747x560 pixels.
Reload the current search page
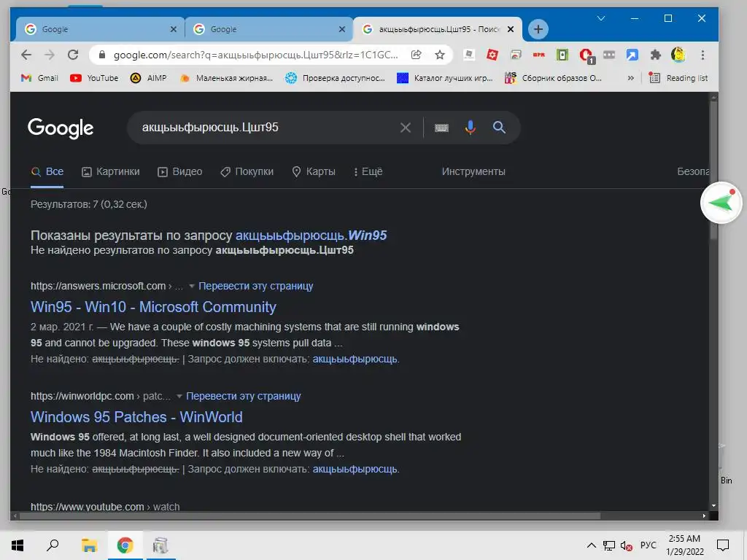(x=73, y=55)
